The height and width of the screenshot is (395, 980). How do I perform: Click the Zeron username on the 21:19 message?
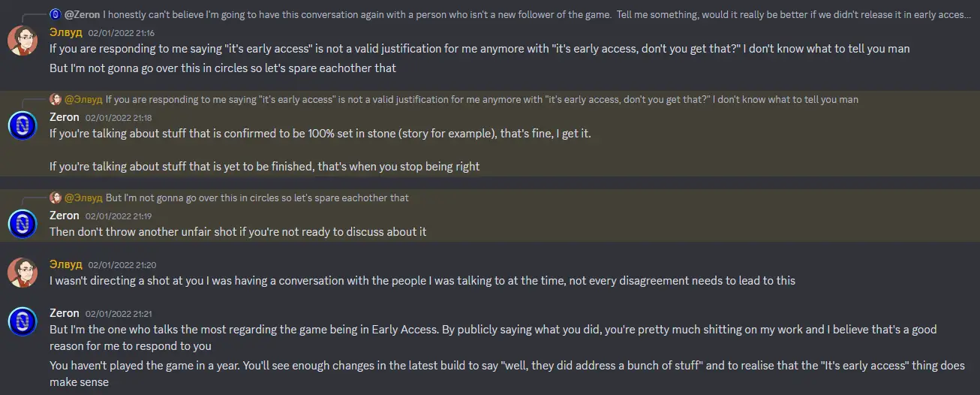pyautogui.click(x=65, y=216)
